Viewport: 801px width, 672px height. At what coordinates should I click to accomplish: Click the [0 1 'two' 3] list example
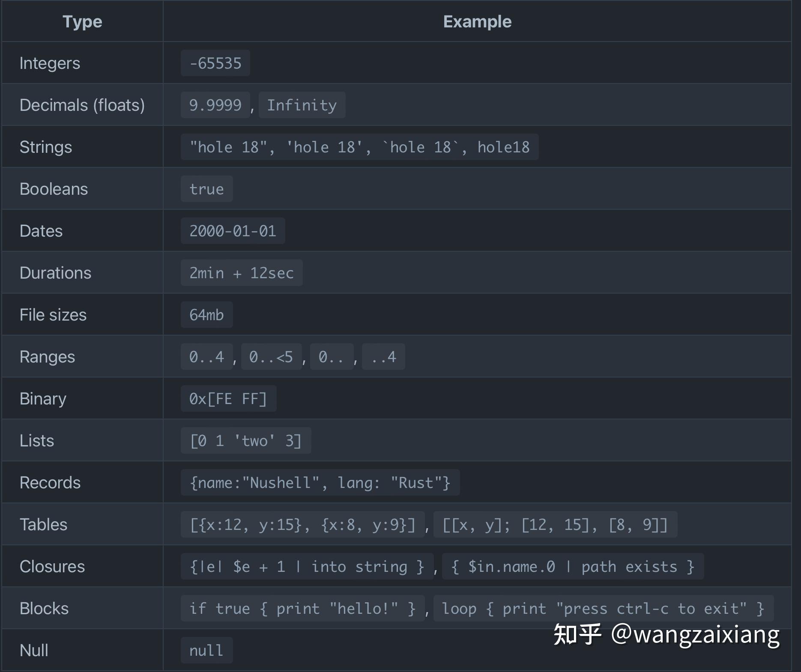click(x=245, y=441)
